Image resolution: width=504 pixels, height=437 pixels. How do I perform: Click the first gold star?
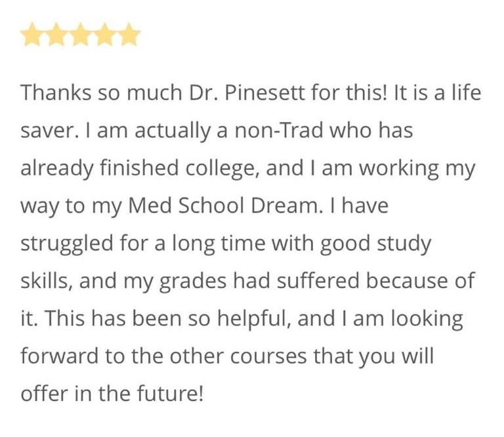click(31, 34)
